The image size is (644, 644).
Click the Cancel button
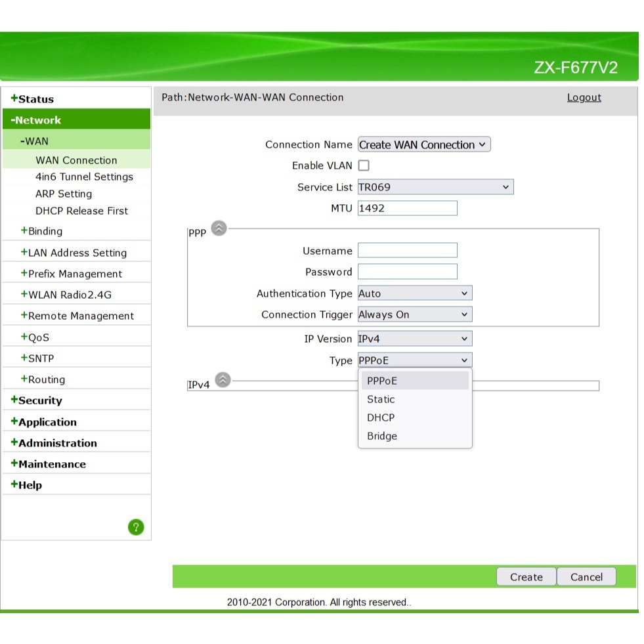[x=586, y=577]
